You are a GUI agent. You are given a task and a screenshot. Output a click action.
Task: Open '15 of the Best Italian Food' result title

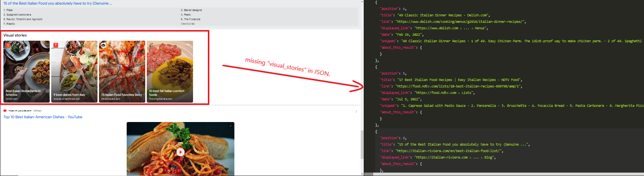[58, 3]
